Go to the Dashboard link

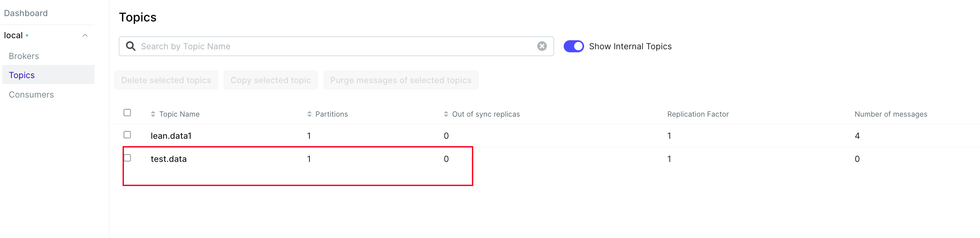click(x=26, y=13)
